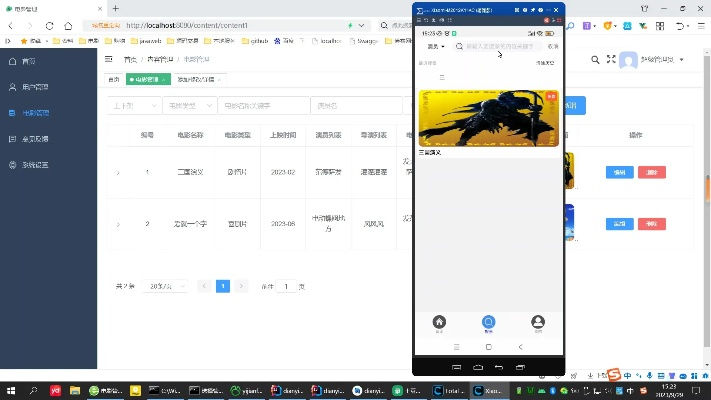Viewport: 711px width, 400px height.
Task: Click the search magnifier in the admin header
Action: (595, 60)
